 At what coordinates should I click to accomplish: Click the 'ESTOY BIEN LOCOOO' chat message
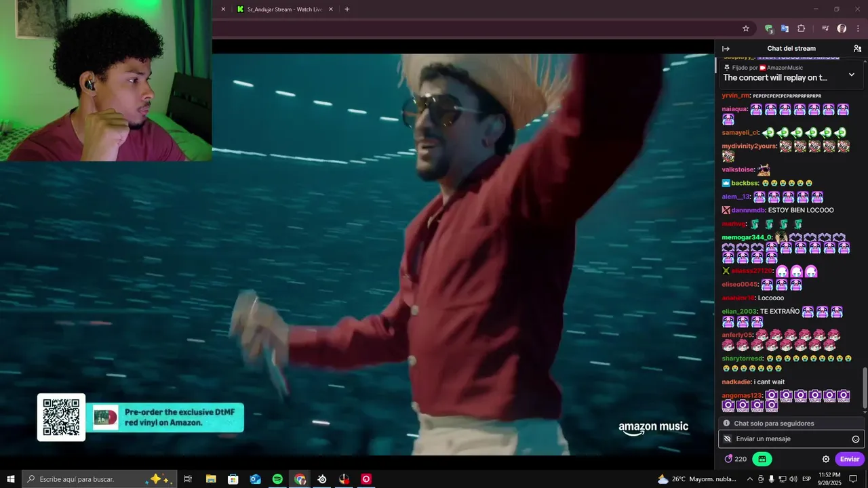[x=801, y=210]
